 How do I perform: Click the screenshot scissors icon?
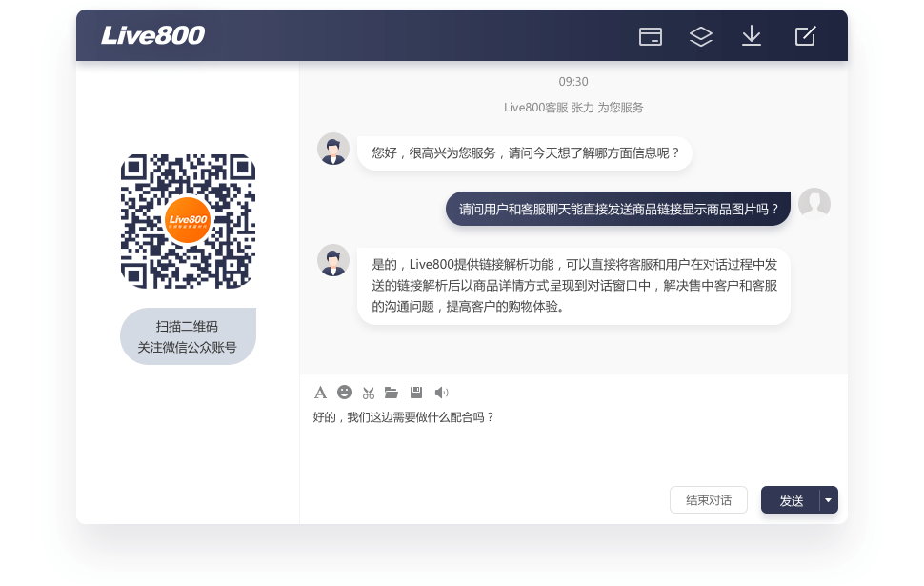[369, 392]
